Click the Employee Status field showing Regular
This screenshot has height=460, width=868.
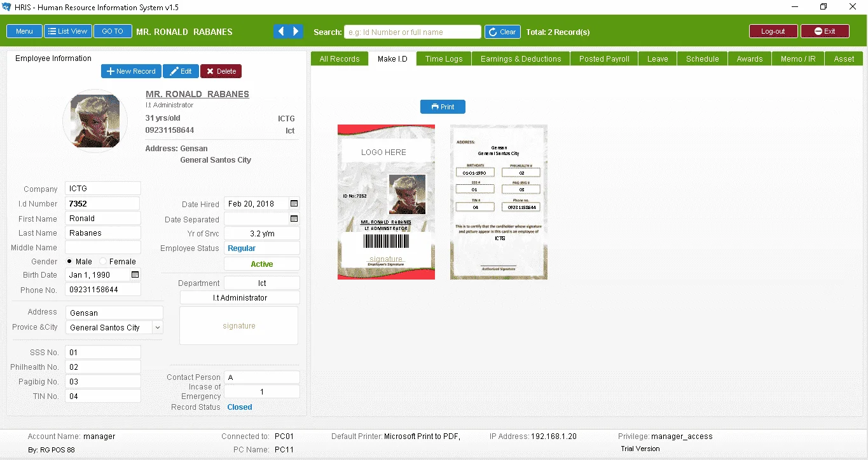261,248
